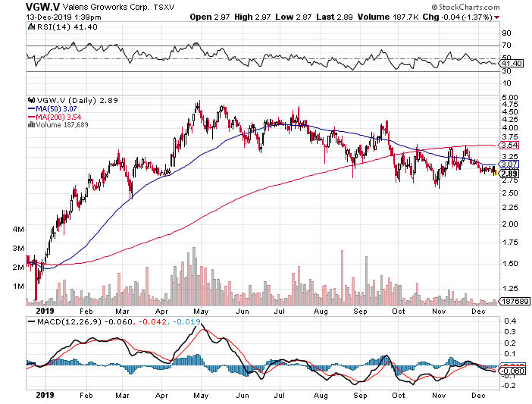The width and height of the screenshot is (532, 404).
Task: Click the 2.00 price axis label
Action: tap(510, 224)
